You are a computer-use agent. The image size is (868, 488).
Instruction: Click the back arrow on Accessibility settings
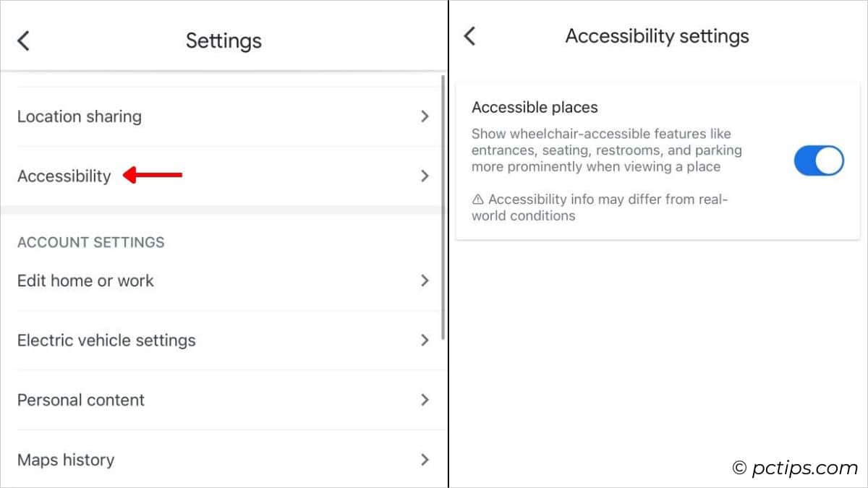point(469,35)
